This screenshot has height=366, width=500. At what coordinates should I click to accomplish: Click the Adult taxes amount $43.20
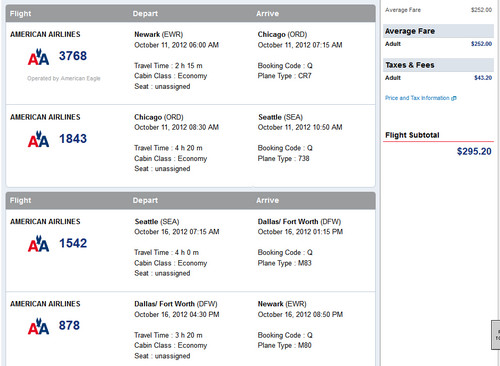coord(483,78)
